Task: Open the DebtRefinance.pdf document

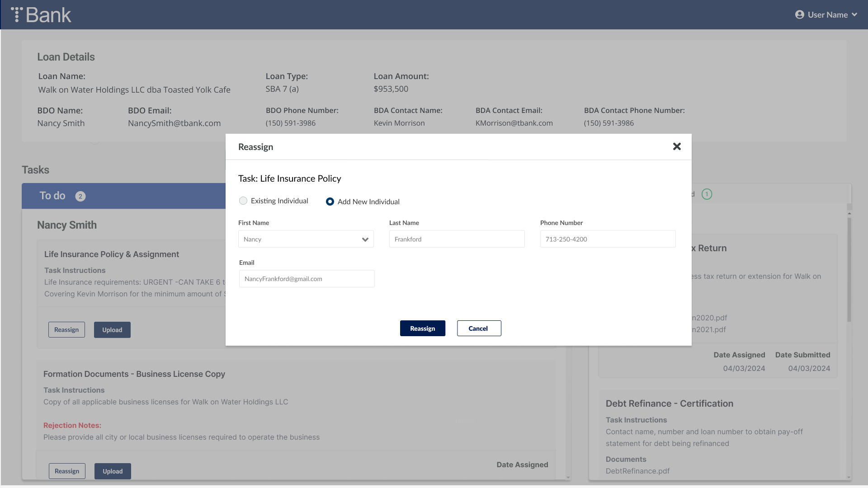Action: pyautogui.click(x=637, y=471)
